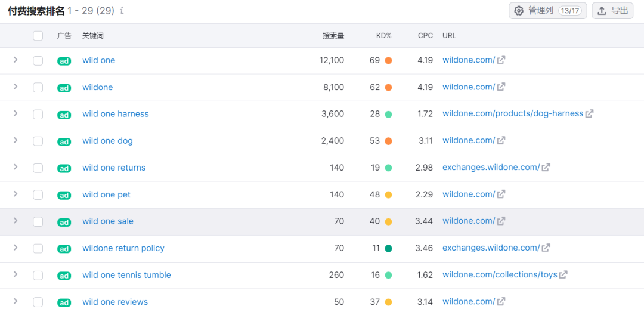
Task: Click external link icon in wildone return policy row
Action: click(546, 248)
